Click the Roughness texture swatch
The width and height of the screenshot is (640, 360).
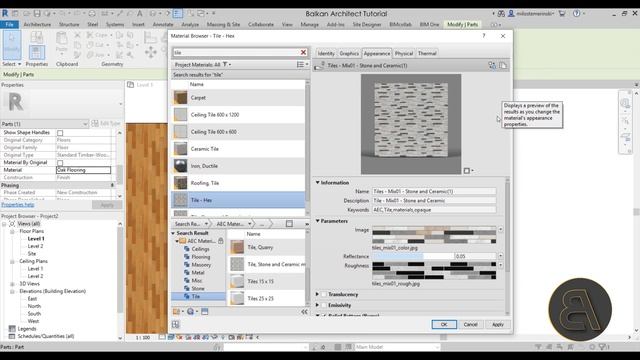click(x=434, y=271)
